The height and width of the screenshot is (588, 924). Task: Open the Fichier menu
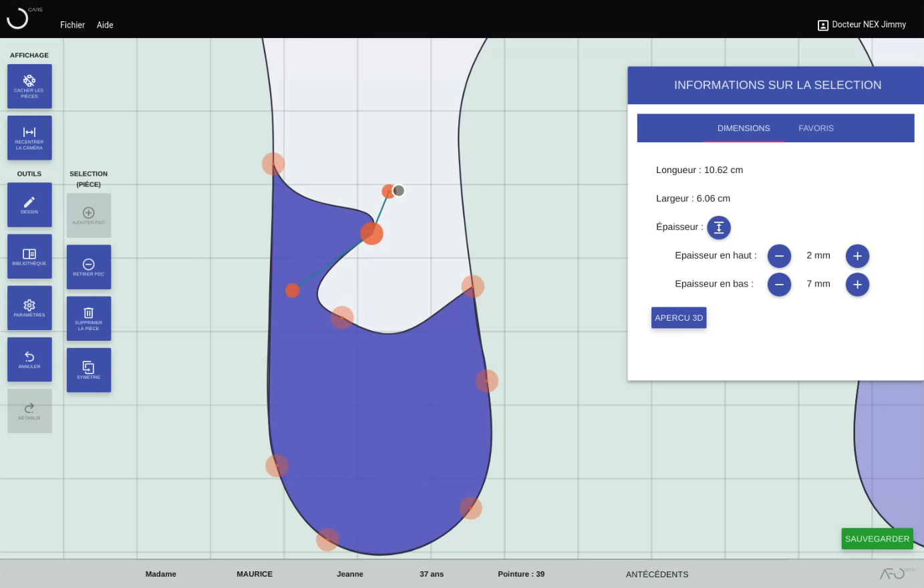(x=72, y=25)
